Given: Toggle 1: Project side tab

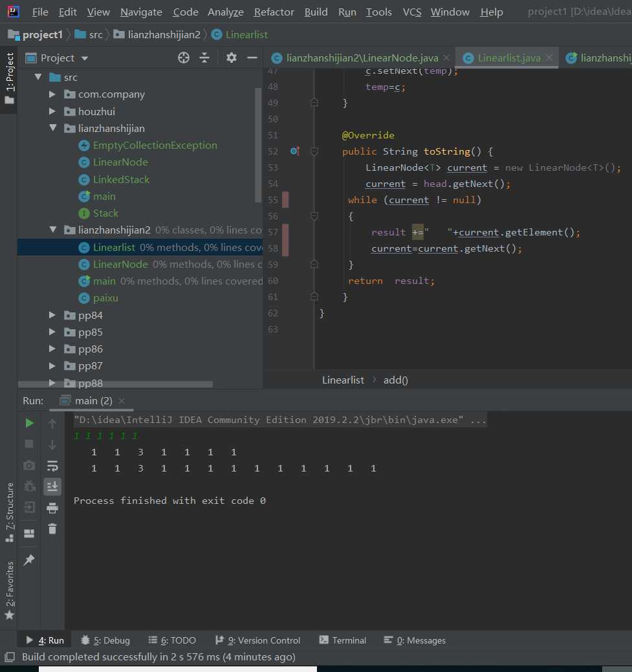Looking at the screenshot, I should point(9,79).
